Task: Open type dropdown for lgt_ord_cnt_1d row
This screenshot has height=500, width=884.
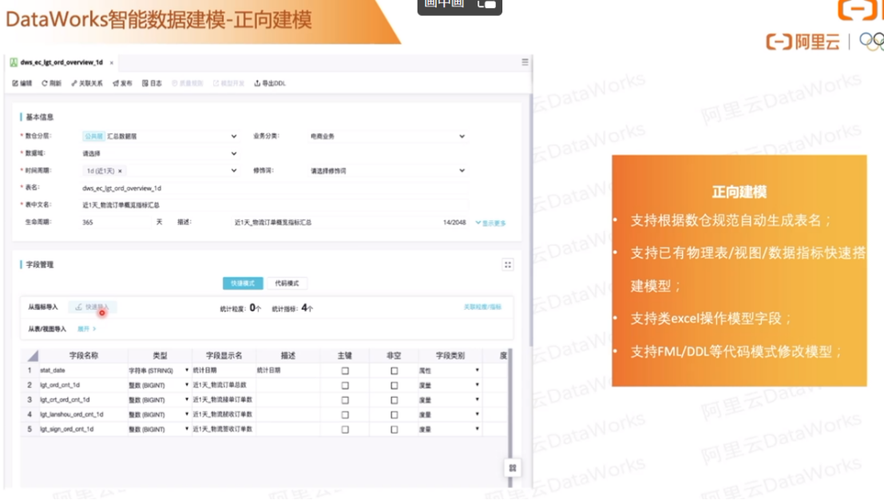Action: tap(187, 385)
